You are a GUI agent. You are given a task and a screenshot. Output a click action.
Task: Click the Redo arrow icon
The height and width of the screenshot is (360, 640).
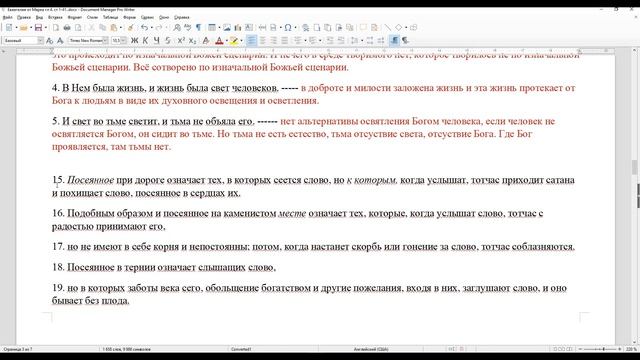point(159,28)
